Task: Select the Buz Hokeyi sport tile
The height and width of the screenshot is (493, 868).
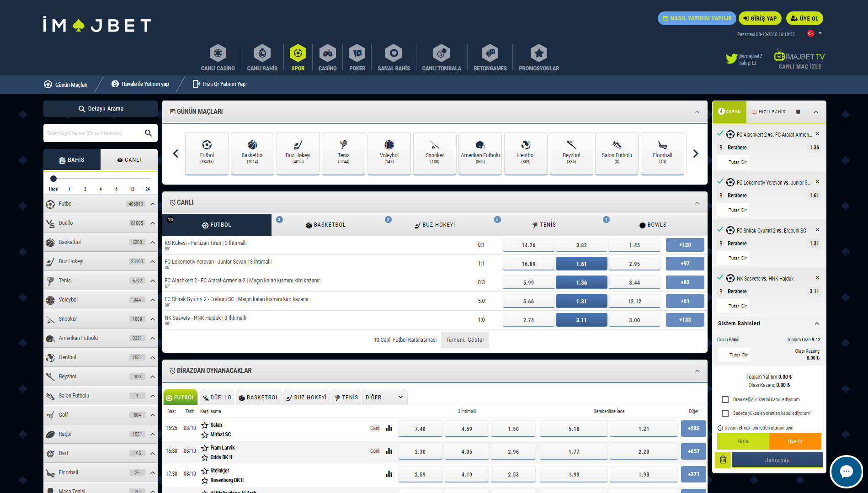Action: (x=298, y=153)
